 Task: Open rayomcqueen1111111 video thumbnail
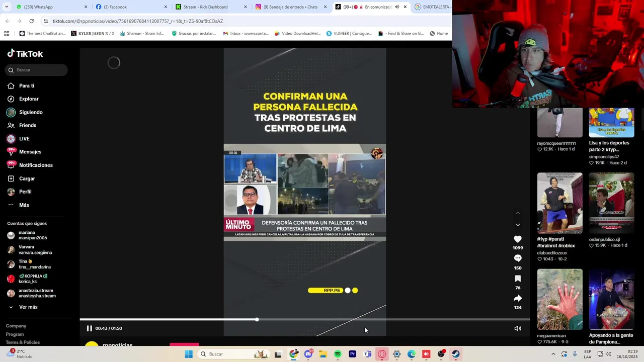[559, 122]
